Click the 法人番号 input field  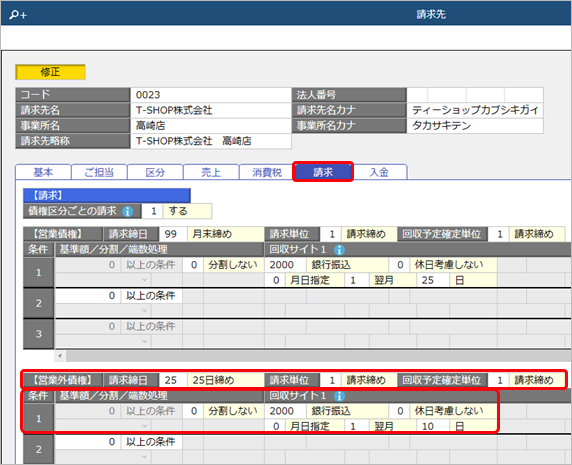point(475,95)
